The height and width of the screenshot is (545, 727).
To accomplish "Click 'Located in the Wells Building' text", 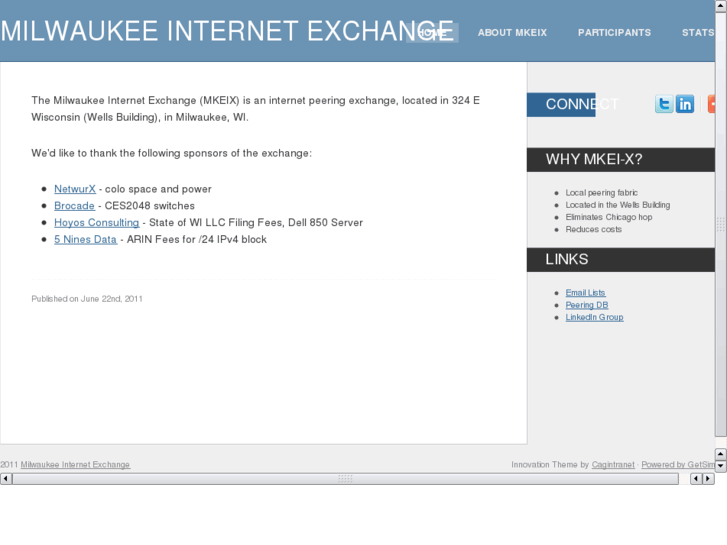I will tap(618, 205).
